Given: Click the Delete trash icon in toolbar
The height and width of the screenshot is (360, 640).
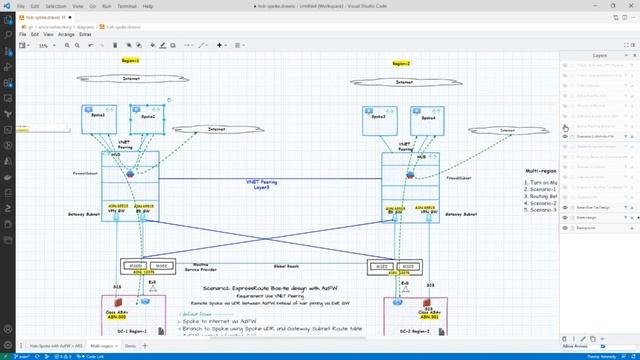Looking at the screenshot, I should [x=115, y=45].
